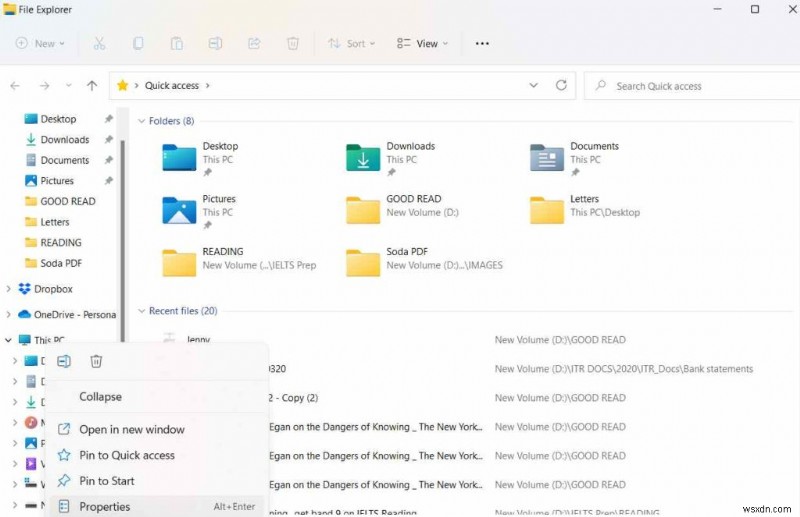Click the GOOD READ folder tile icon

363,210
